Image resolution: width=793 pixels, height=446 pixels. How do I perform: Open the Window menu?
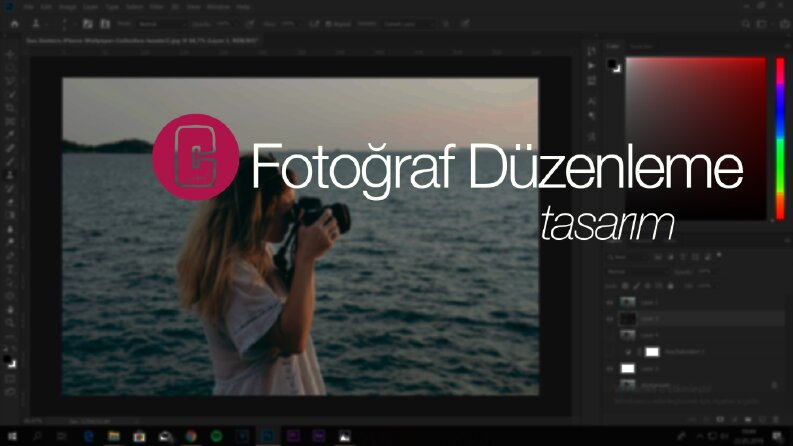point(218,7)
